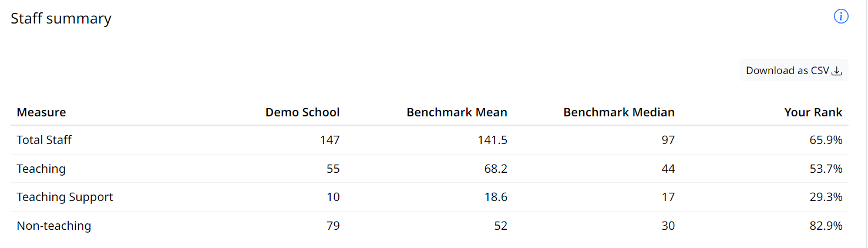The image size is (868, 248).
Task: Select Teaching benchmark mean value 68.2
Action: pos(495,169)
